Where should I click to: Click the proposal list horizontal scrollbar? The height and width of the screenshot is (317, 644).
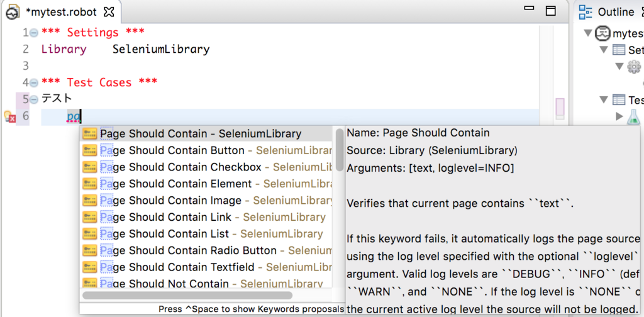click(x=187, y=295)
